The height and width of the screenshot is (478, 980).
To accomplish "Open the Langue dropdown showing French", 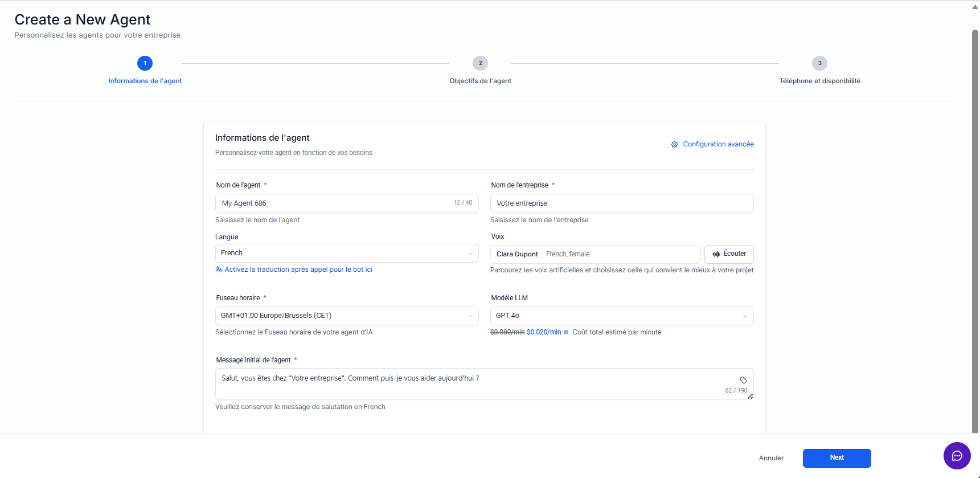I will click(x=346, y=253).
